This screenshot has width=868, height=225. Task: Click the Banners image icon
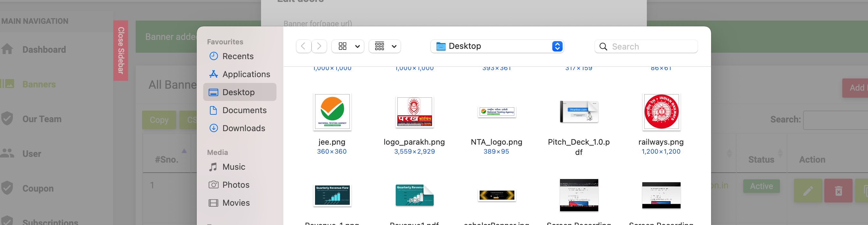pyautogui.click(x=8, y=84)
